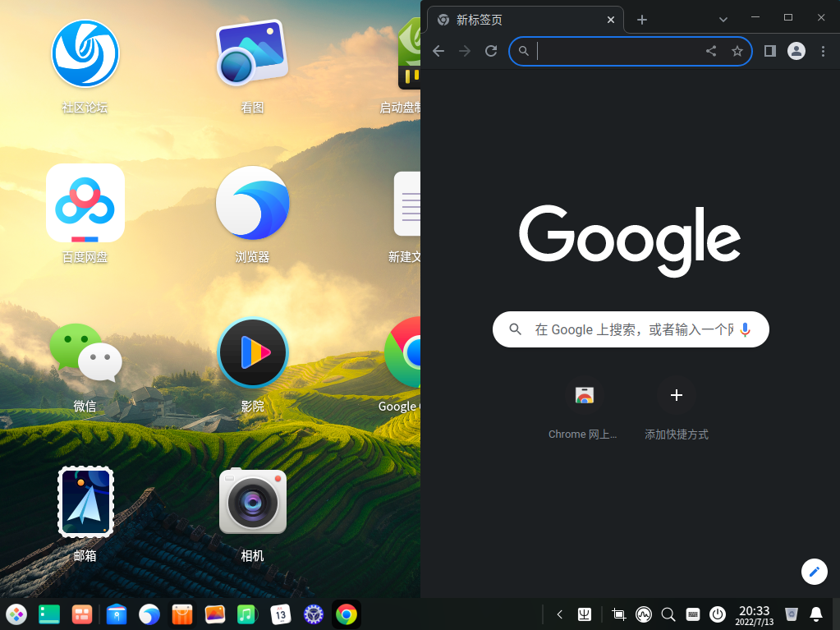
Task: Open the dock launcher
Action: click(x=16, y=614)
